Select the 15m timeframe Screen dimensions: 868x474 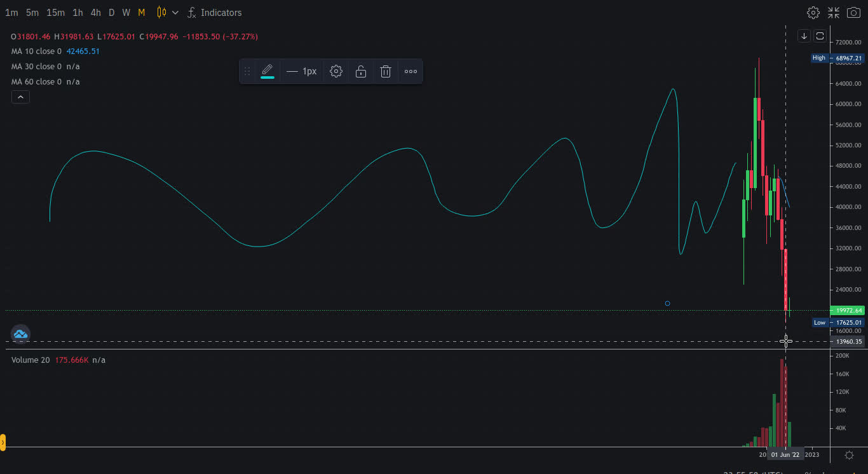pyautogui.click(x=55, y=13)
